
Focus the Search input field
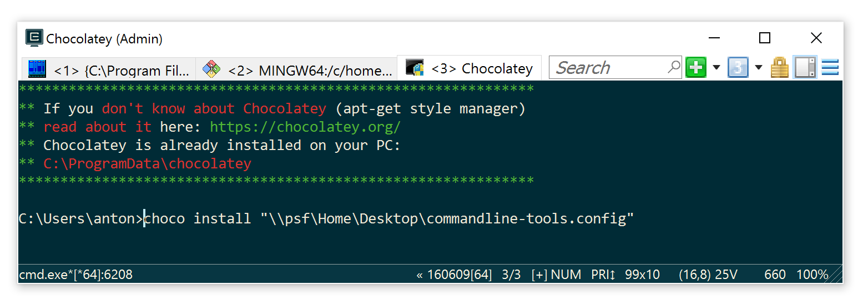tap(615, 68)
